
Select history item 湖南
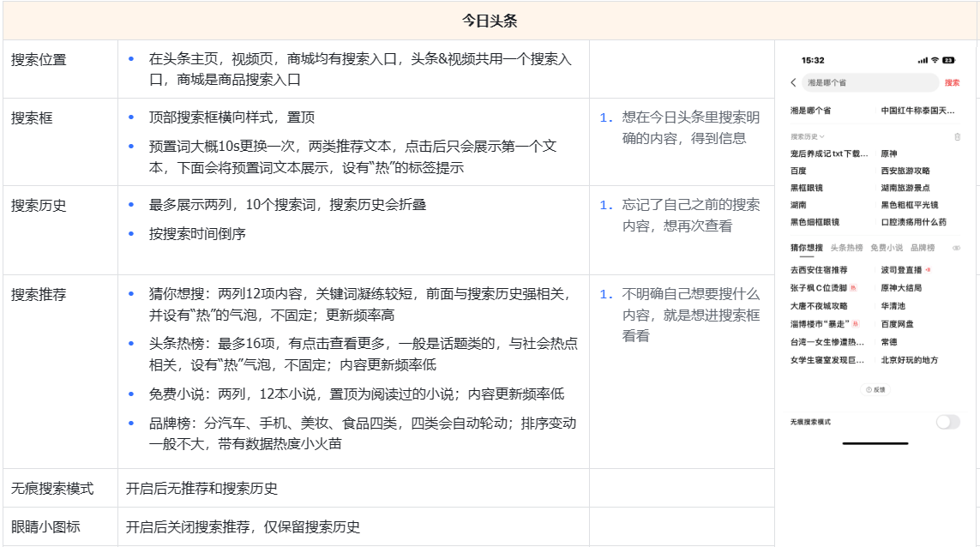coord(798,204)
